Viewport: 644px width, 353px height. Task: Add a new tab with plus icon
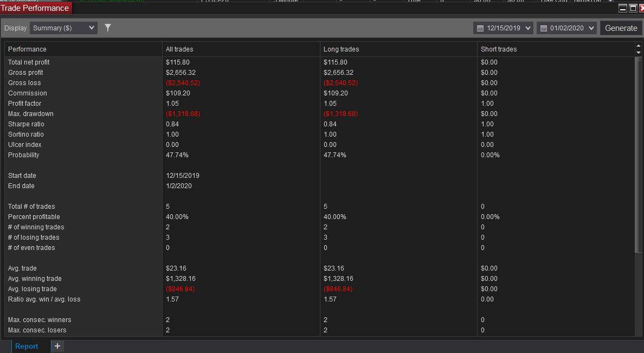click(x=57, y=346)
